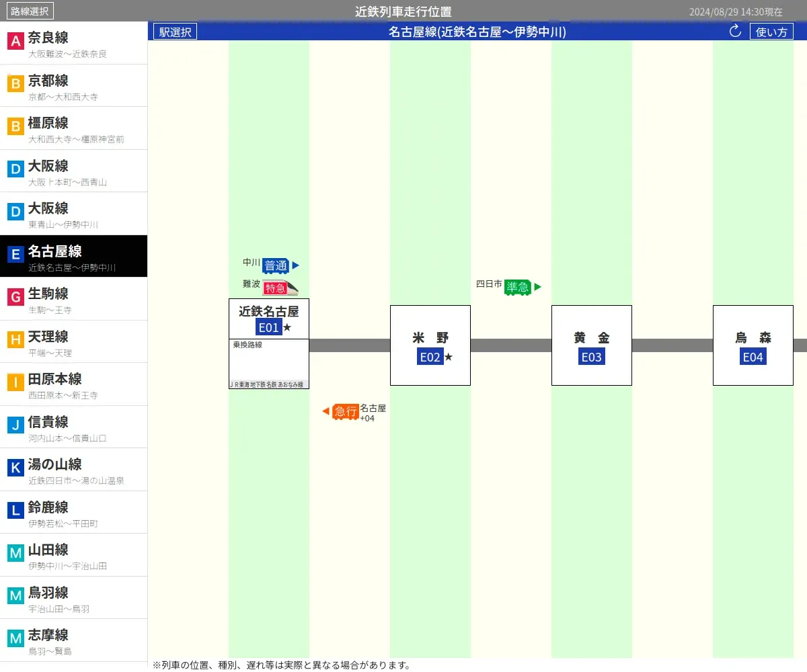Click the blue K icon for 湯の山線
Viewport: 807px width, 672px height.
15,468
